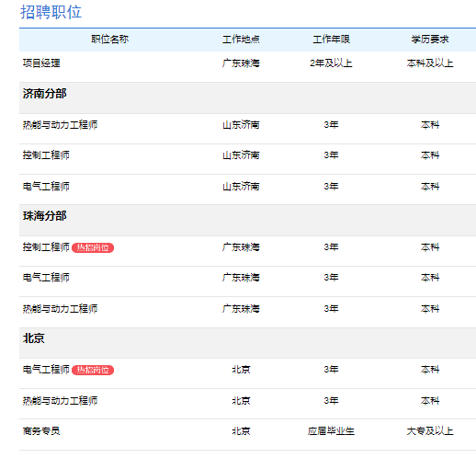Open 热能与动力工程师 job in 北京
The height and width of the screenshot is (458, 476).
point(60,401)
